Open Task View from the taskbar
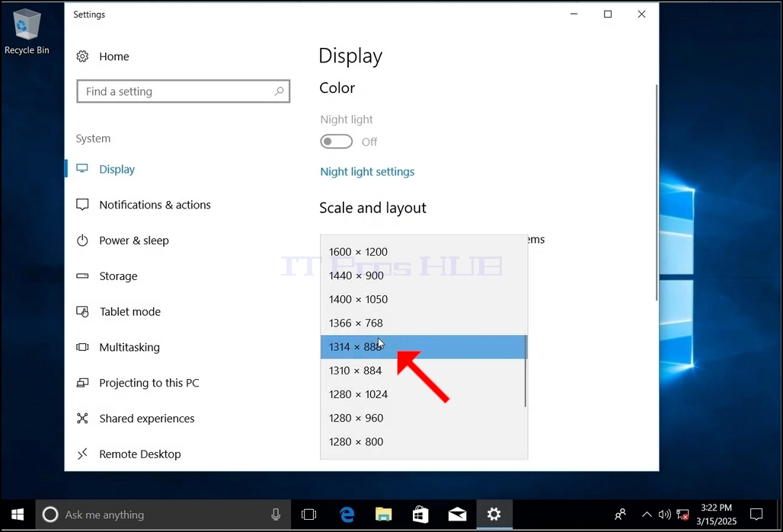Image resolution: width=783 pixels, height=532 pixels. coord(309,514)
